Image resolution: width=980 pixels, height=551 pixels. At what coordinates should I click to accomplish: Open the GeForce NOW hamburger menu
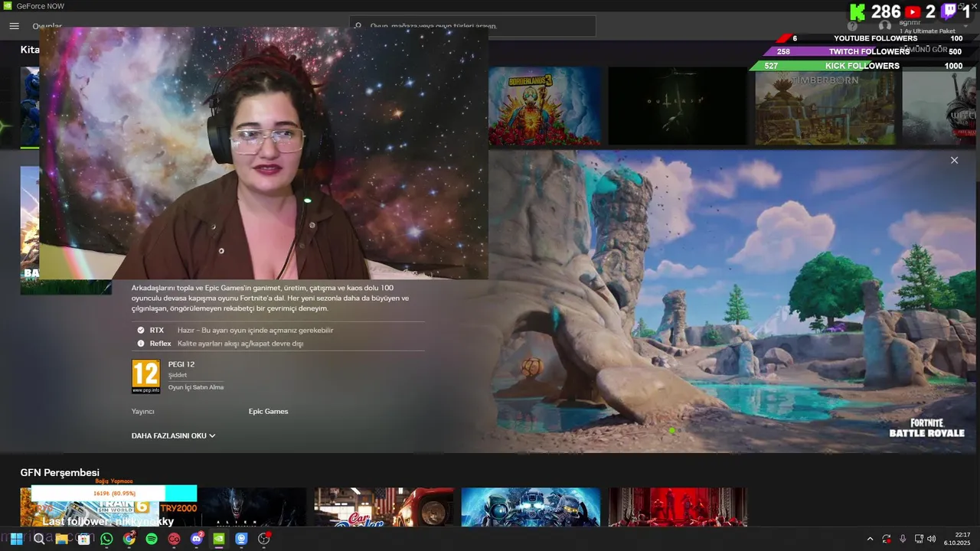click(14, 26)
